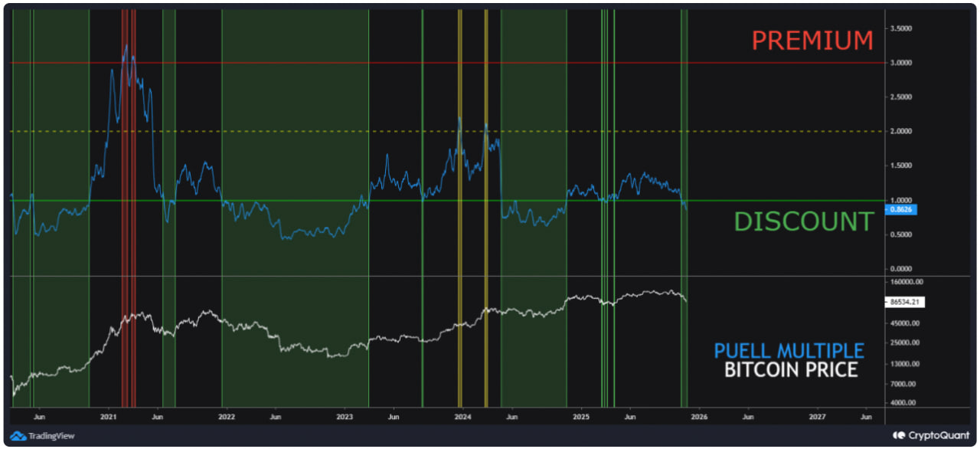Select the white 86534.21 price tag
This screenshot has width=980, height=449.
(x=903, y=301)
